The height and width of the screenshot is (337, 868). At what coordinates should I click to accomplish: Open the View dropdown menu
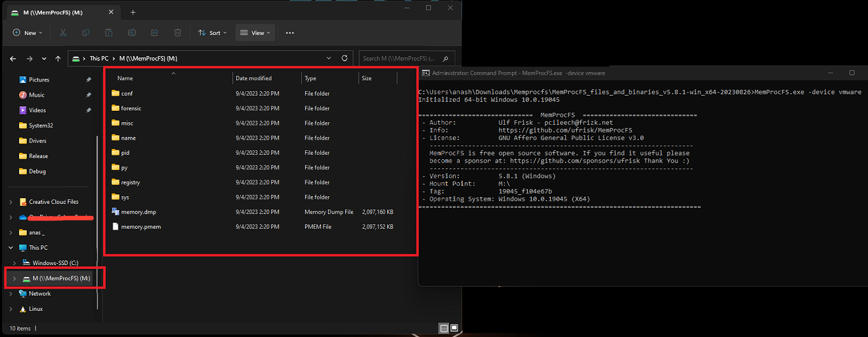255,32
